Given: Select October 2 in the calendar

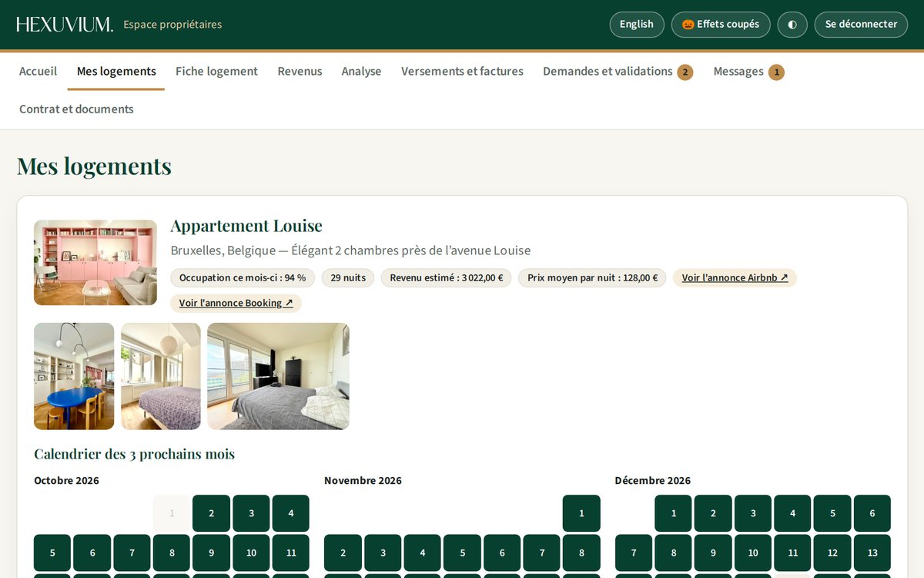Looking at the screenshot, I should coord(212,513).
